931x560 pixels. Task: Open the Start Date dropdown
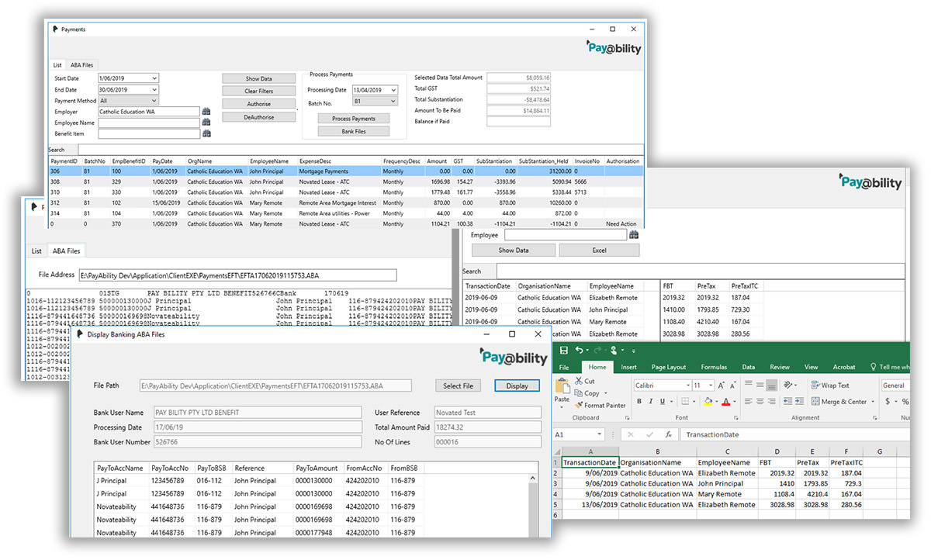coord(155,78)
